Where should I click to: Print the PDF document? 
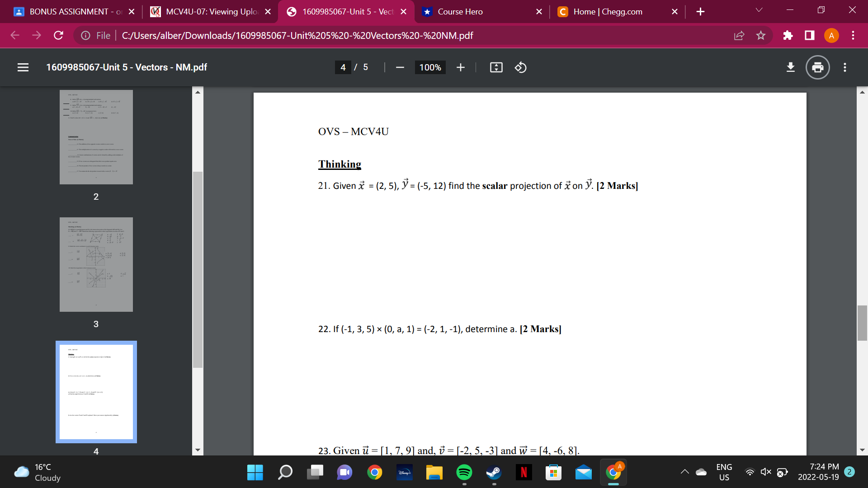pos(817,67)
